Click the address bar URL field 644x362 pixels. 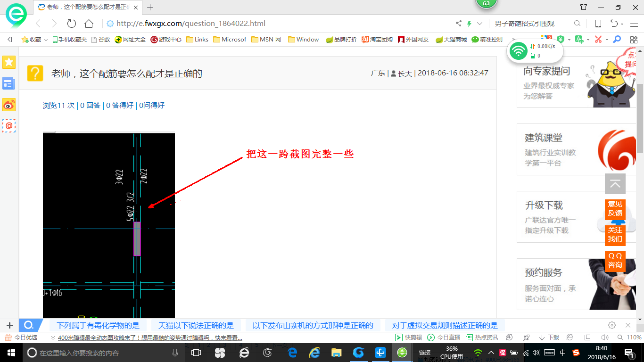click(278, 24)
